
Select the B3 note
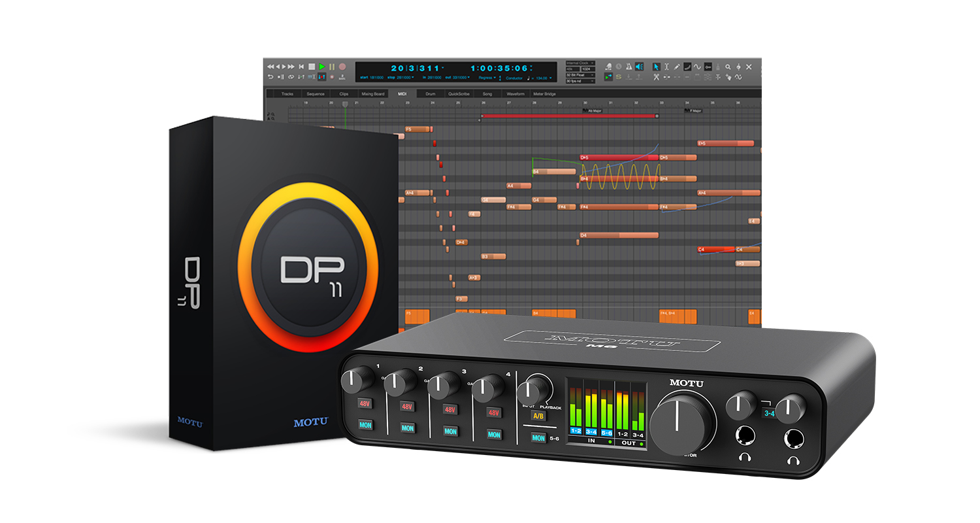coord(493,256)
